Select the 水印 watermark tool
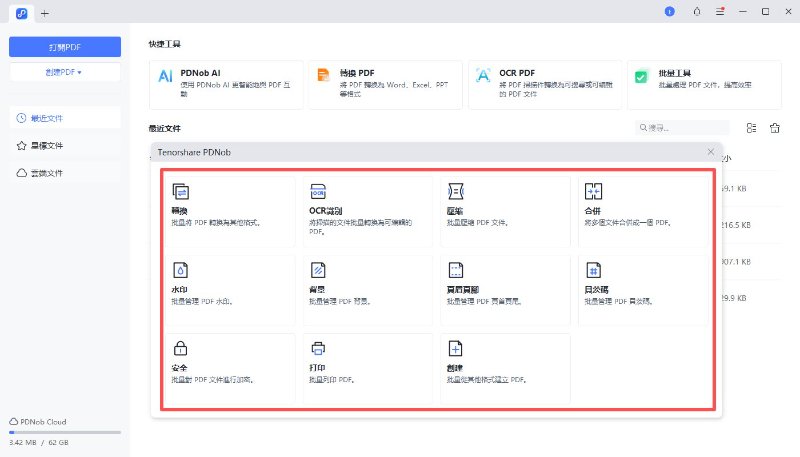800x457 pixels. click(x=228, y=290)
